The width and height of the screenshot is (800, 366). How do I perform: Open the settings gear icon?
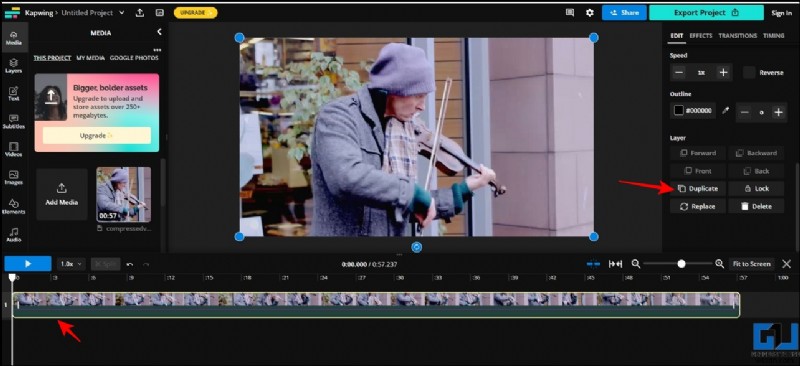590,13
